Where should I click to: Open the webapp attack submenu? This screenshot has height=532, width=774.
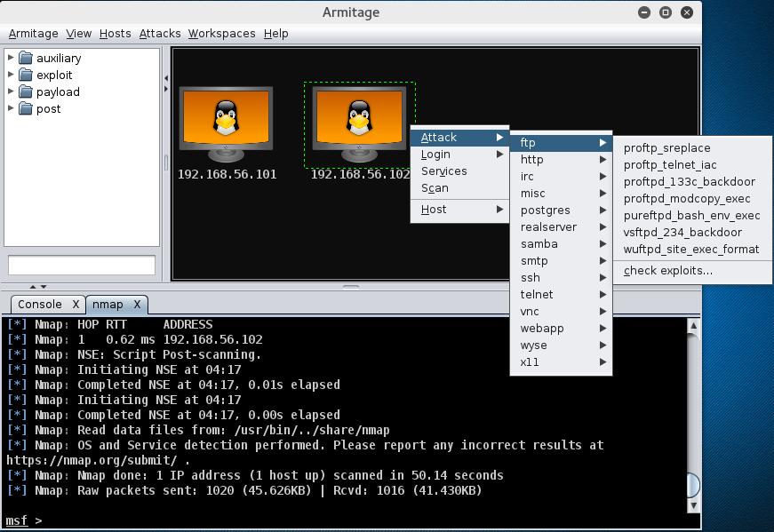(x=562, y=329)
